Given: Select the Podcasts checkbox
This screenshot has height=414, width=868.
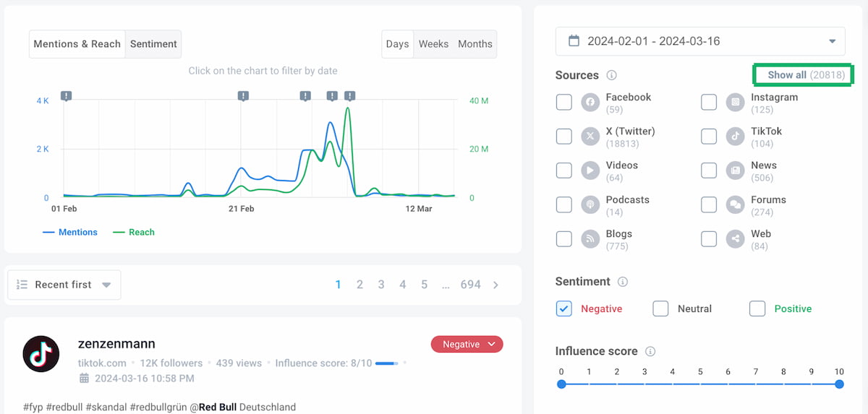Looking at the screenshot, I should click(x=564, y=205).
